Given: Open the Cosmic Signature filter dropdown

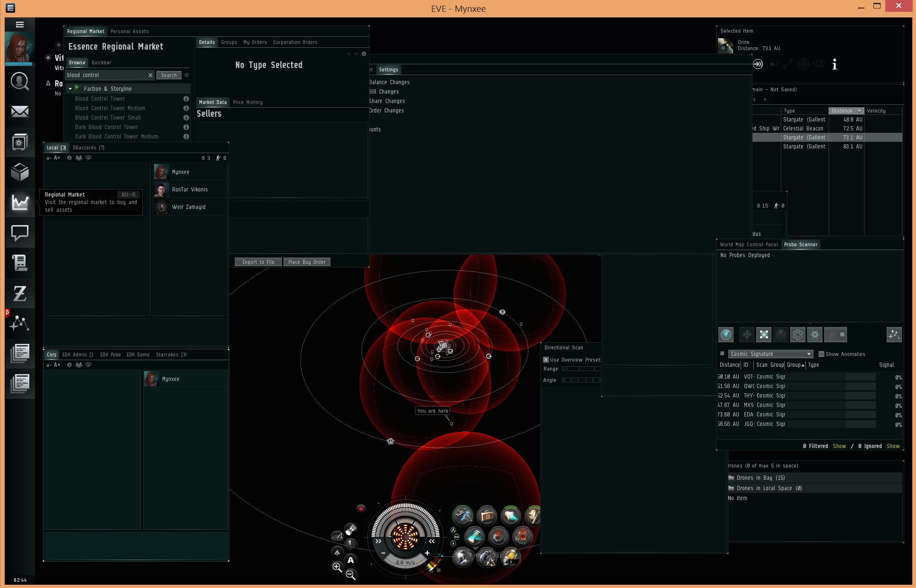Looking at the screenshot, I should coord(770,354).
